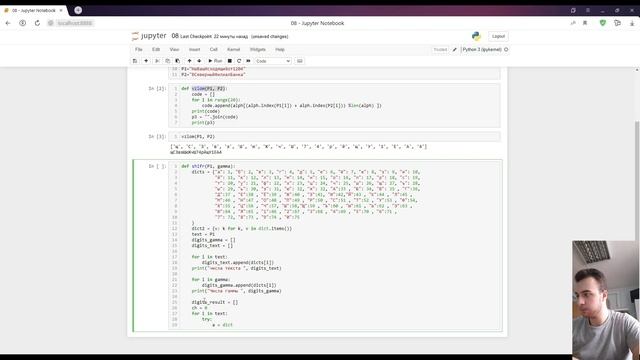Image resolution: width=640 pixels, height=360 pixels.
Task: Click the digits_result line in code
Action: point(215,302)
